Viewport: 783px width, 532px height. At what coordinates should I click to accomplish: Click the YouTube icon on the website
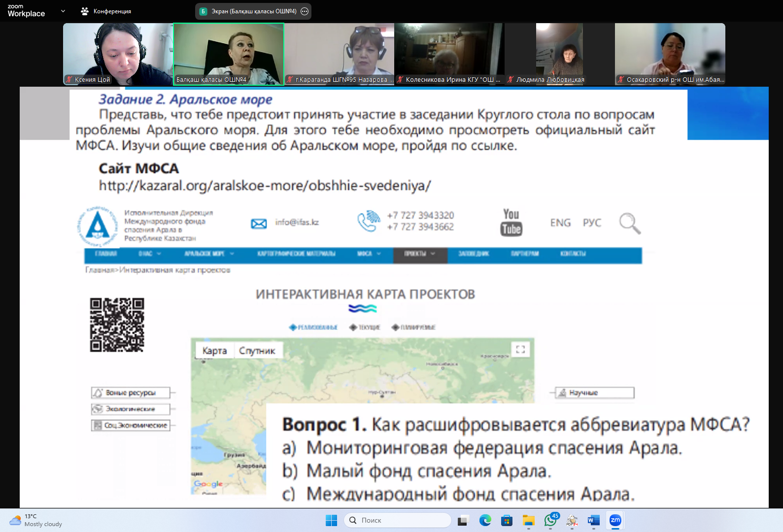coord(511,222)
